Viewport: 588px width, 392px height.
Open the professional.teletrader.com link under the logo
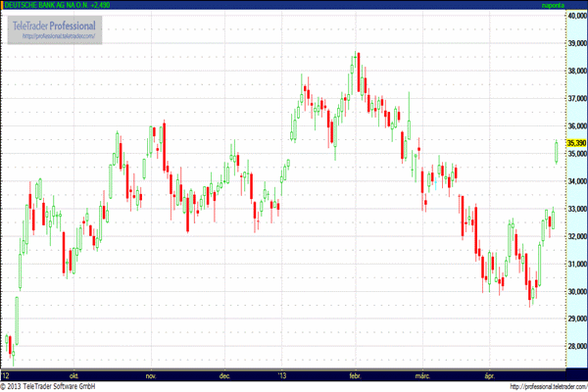coord(60,37)
